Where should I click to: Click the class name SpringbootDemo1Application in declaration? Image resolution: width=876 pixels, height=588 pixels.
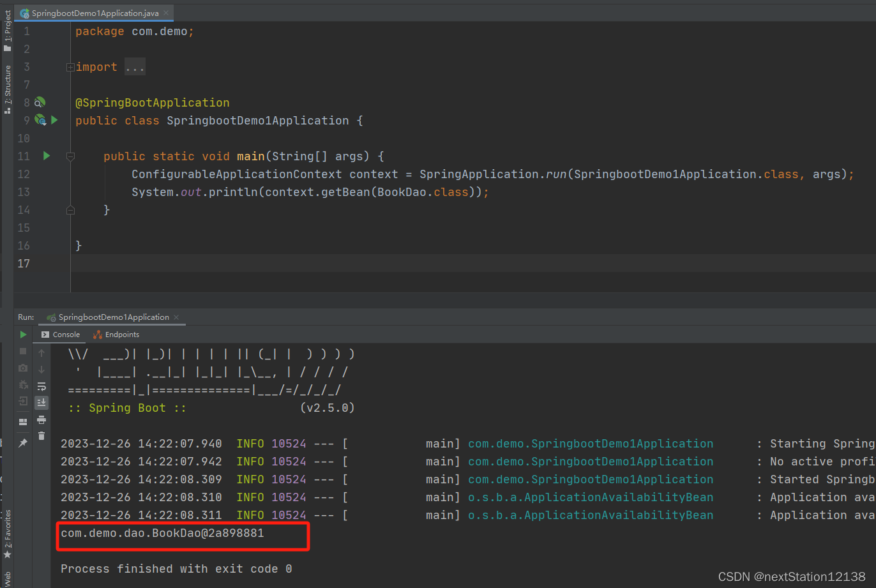tap(258, 121)
